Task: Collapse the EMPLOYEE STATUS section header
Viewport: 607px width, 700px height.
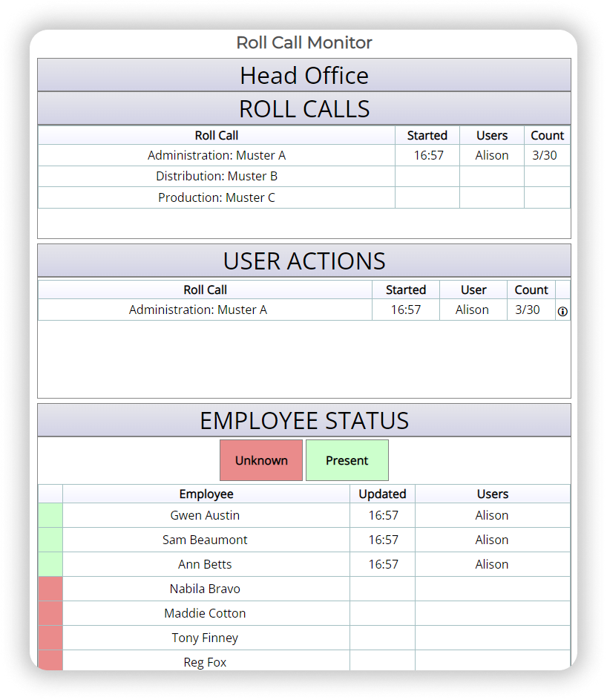Action: 304,420
